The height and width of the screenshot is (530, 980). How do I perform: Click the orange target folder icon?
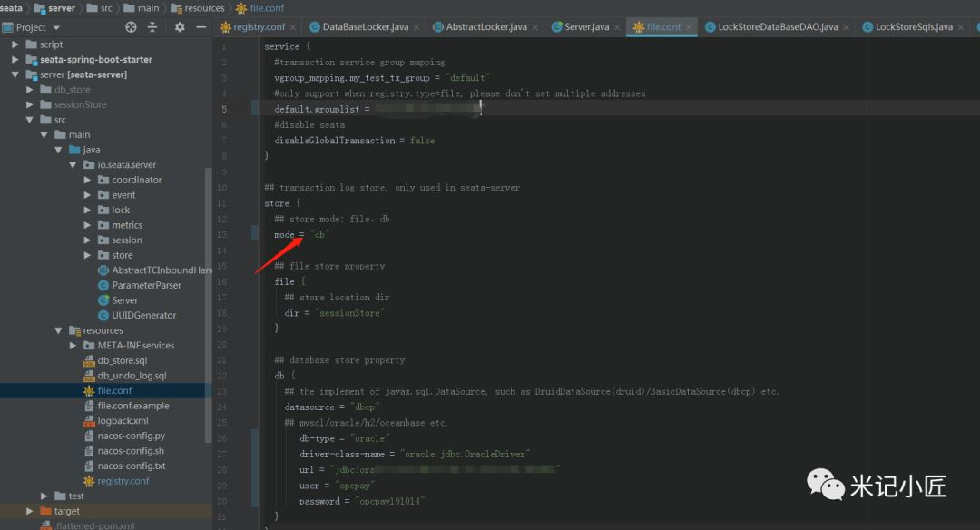click(45, 511)
